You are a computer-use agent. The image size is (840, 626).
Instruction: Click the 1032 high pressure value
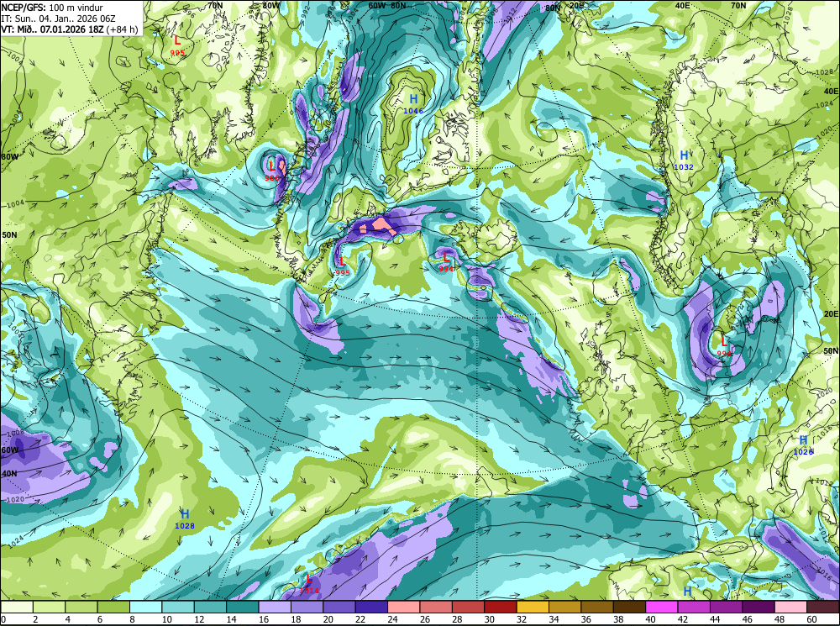click(x=684, y=167)
